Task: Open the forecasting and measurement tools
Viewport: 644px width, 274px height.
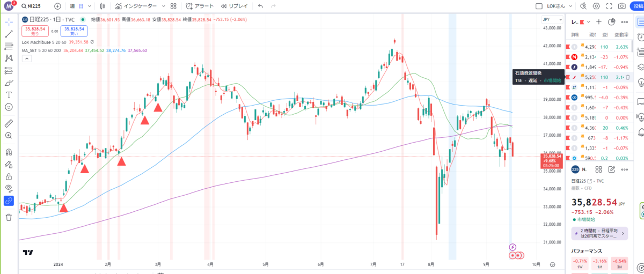Action: [x=9, y=70]
